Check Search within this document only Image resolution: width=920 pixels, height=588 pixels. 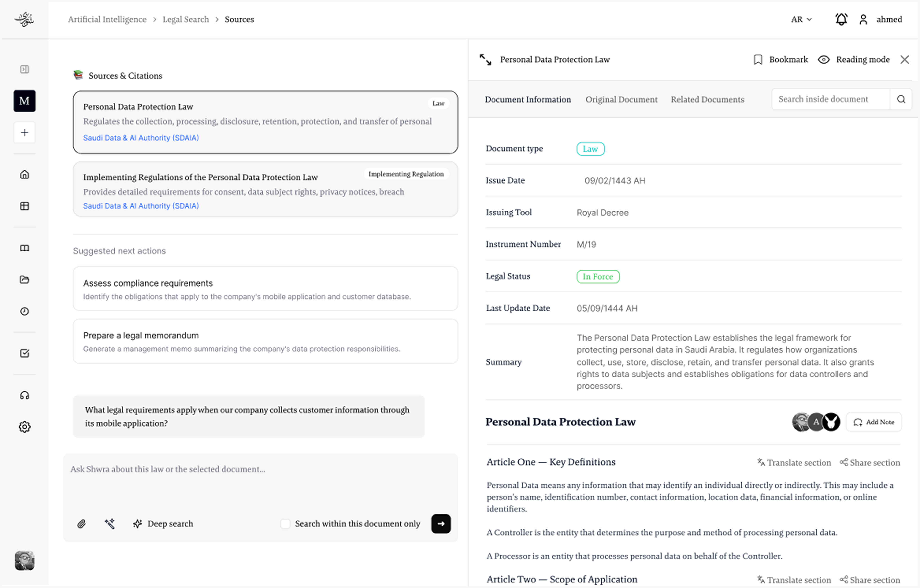point(285,523)
